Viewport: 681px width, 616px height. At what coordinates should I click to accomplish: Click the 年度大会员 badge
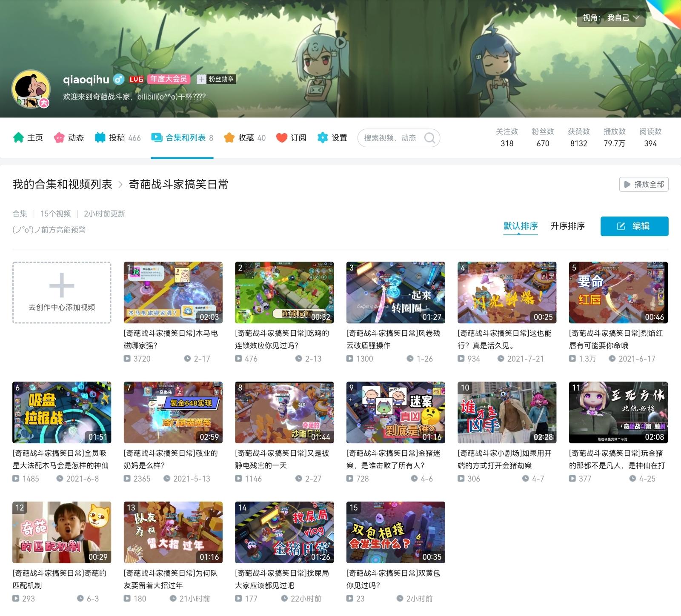pyautogui.click(x=169, y=79)
